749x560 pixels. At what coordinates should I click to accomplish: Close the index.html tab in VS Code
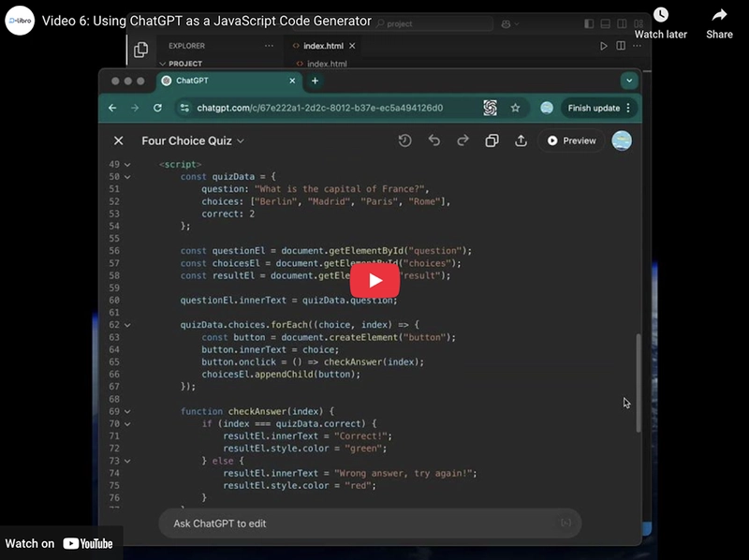point(352,46)
